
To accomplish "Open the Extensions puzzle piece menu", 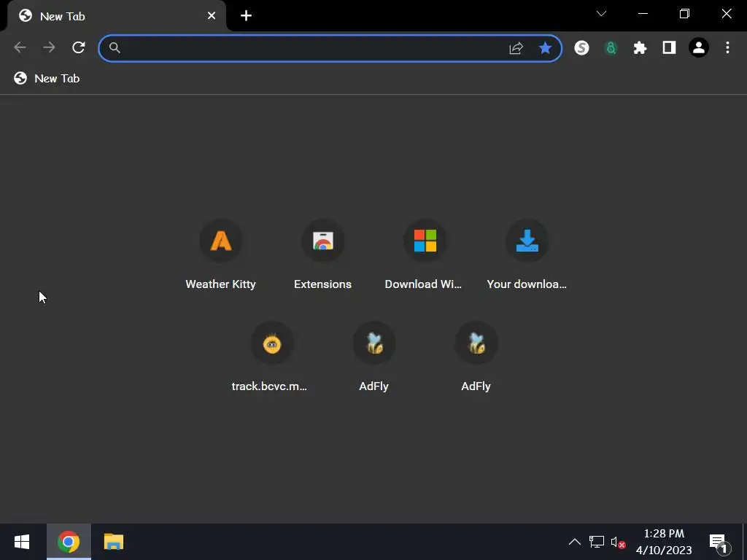I will (x=640, y=47).
